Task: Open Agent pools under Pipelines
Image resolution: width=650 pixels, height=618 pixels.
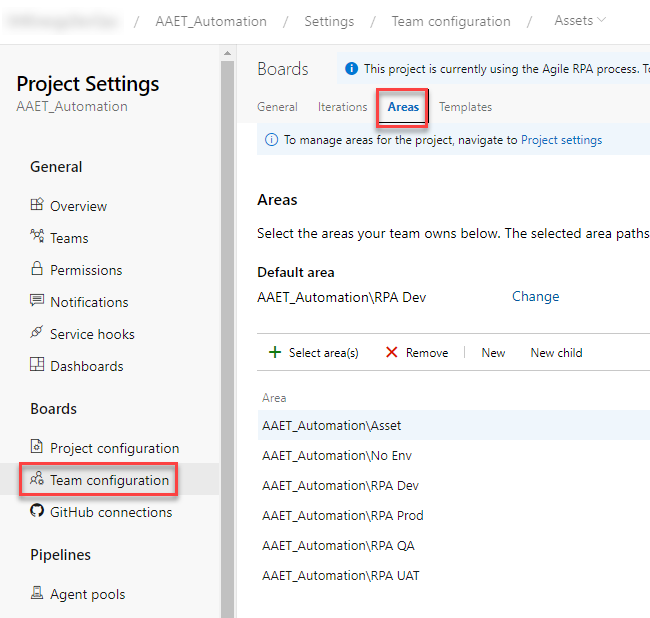Action: (x=87, y=594)
